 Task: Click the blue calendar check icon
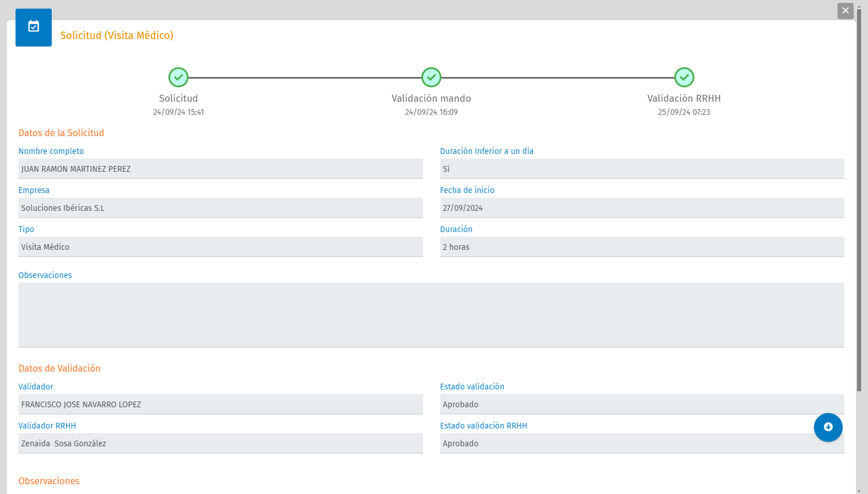point(33,27)
